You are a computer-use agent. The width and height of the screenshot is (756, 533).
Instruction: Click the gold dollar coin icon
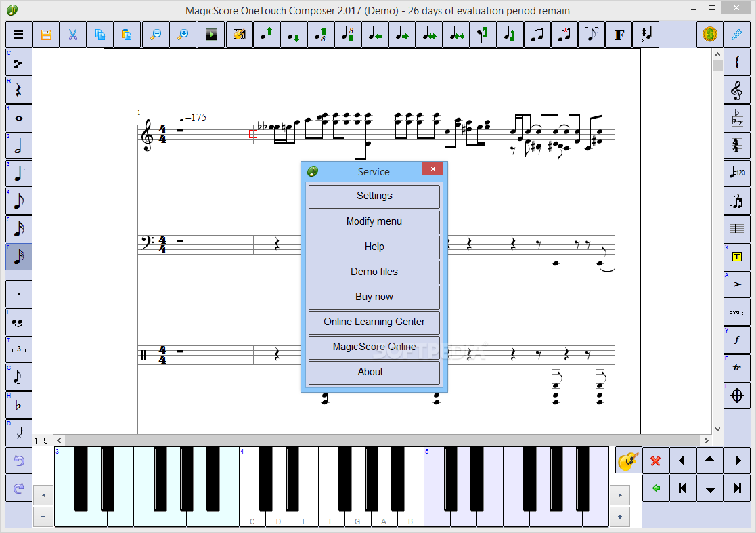(710, 35)
